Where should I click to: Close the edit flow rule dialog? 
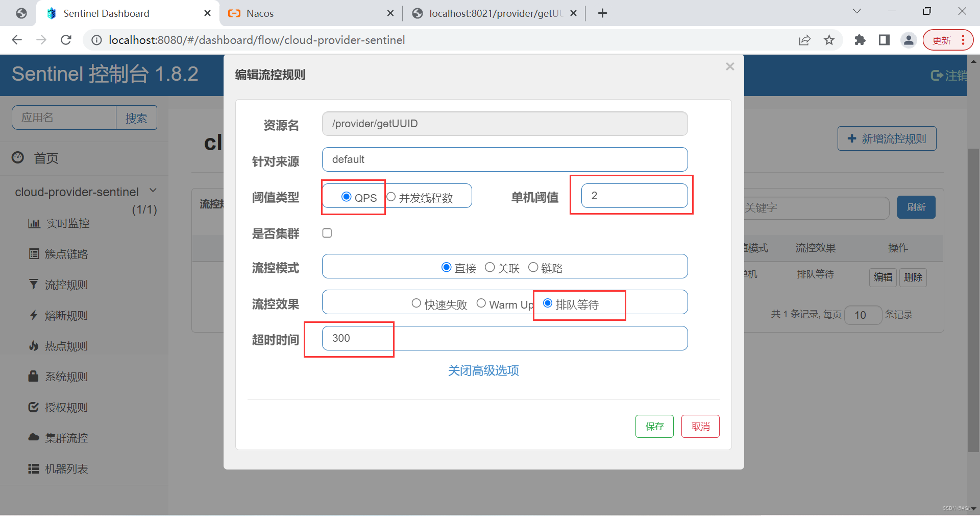tap(730, 66)
